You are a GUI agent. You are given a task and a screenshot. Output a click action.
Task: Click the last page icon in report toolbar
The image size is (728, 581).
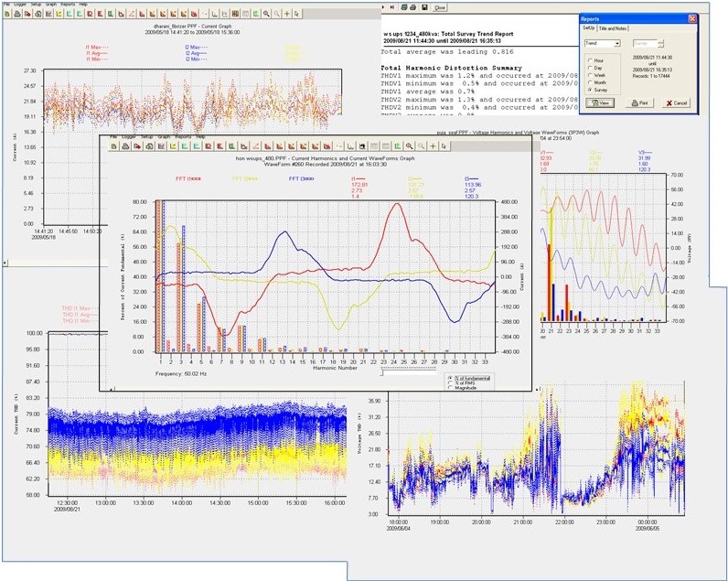tap(392, 7)
